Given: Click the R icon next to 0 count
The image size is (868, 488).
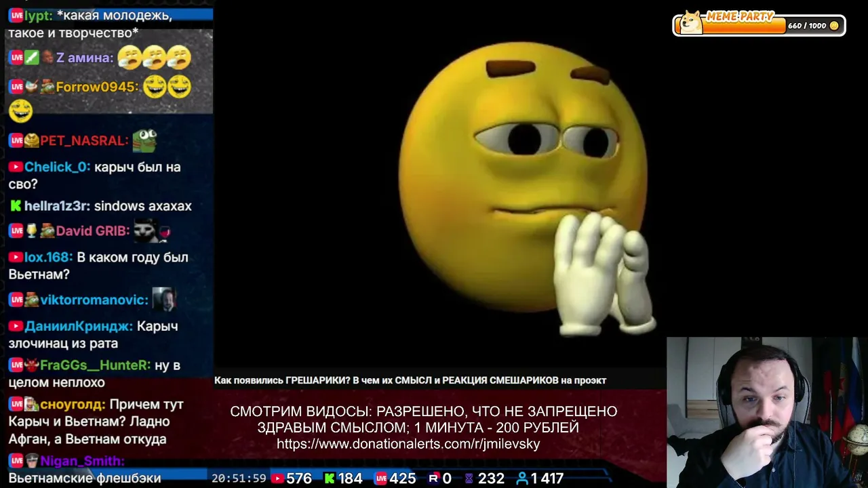Looking at the screenshot, I should [433, 479].
